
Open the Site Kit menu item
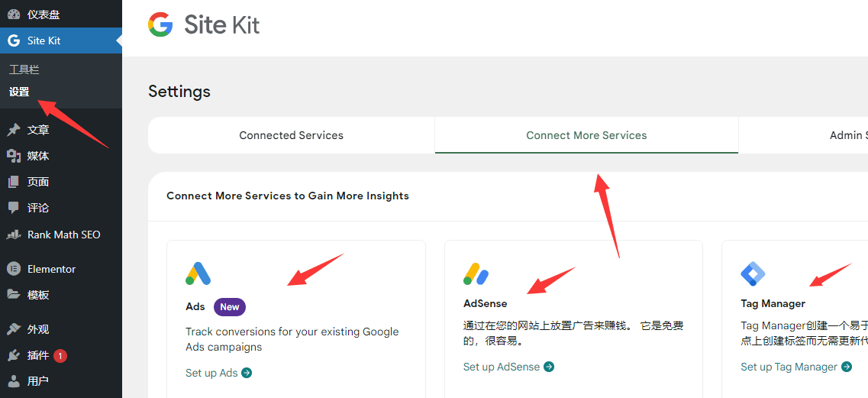[61, 40]
